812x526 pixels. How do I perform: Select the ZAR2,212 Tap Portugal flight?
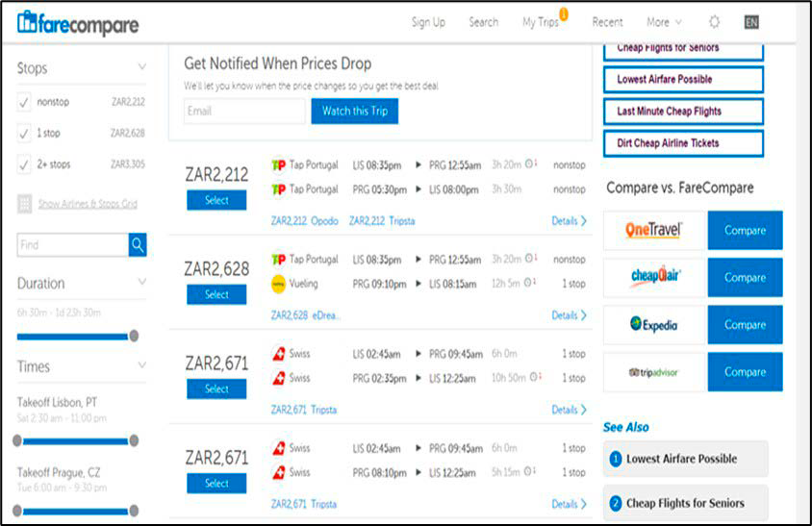tap(216, 200)
